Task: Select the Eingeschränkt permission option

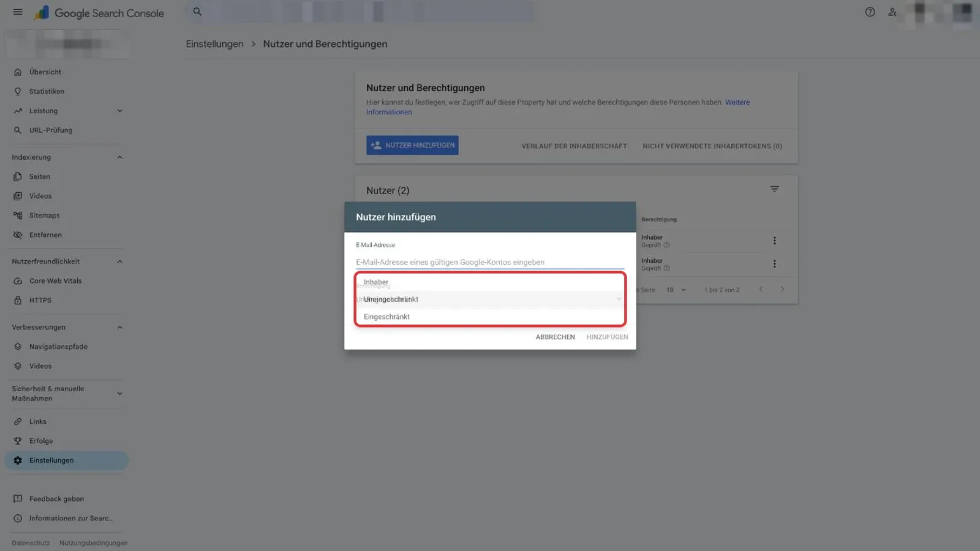Action: point(490,317)
